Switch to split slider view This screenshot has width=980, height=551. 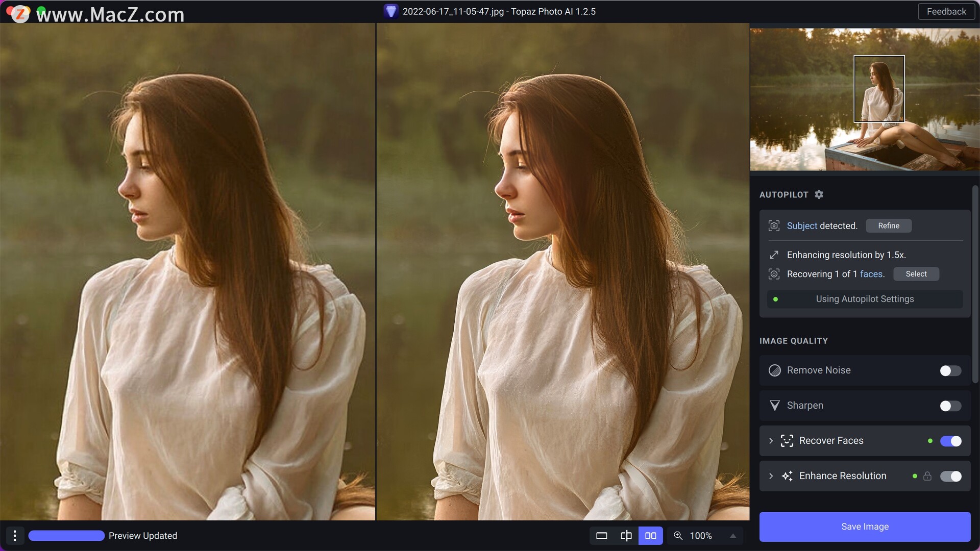tap(626, 536)
